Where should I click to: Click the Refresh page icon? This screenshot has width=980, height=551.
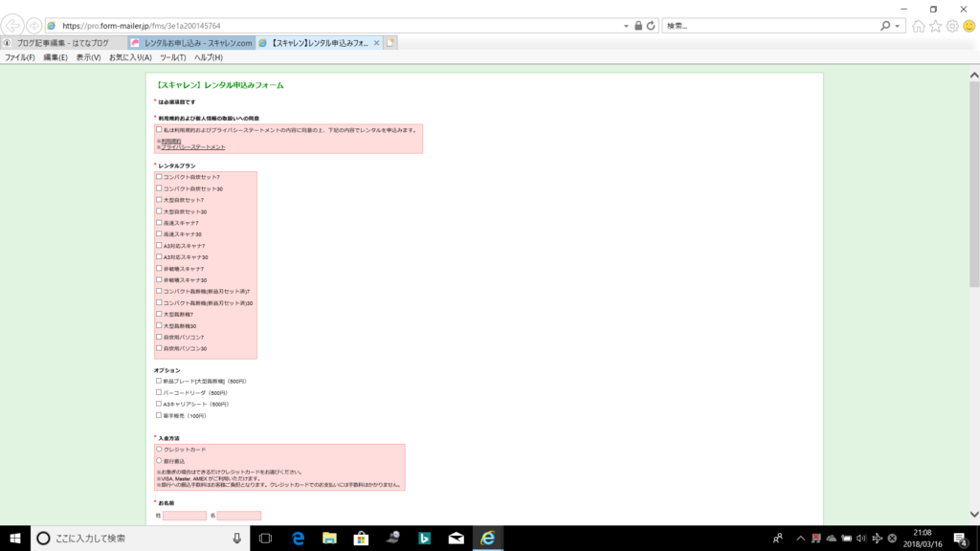[x=651, y=26]
